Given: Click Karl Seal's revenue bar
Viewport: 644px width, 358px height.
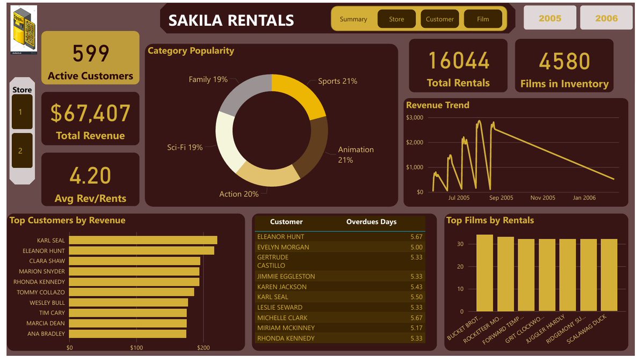Looking at the screenshot, I should [x=142, y=240].
